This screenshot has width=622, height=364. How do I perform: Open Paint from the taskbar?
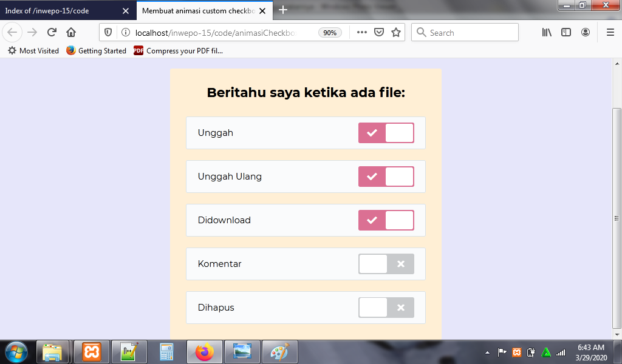279,352
